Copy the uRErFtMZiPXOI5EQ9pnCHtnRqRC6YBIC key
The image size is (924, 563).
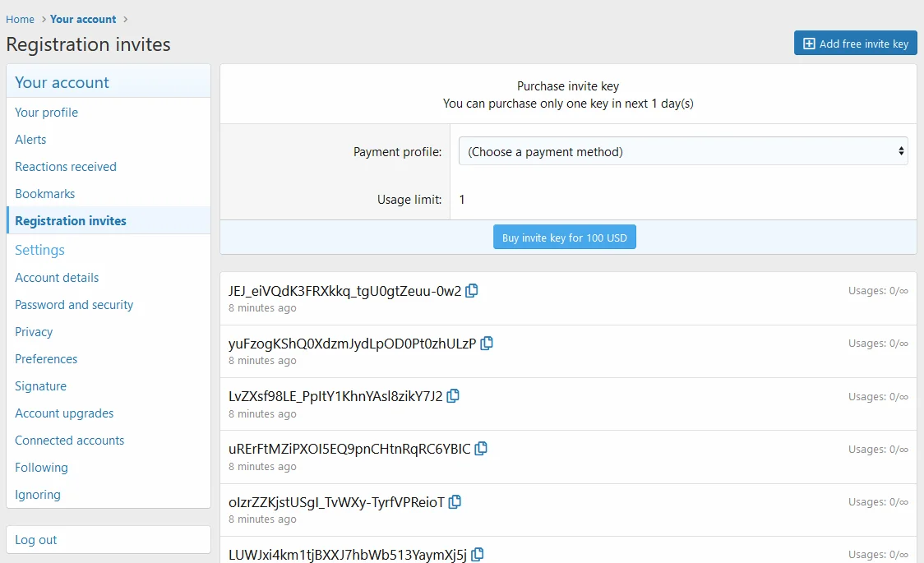click(481, 449)
